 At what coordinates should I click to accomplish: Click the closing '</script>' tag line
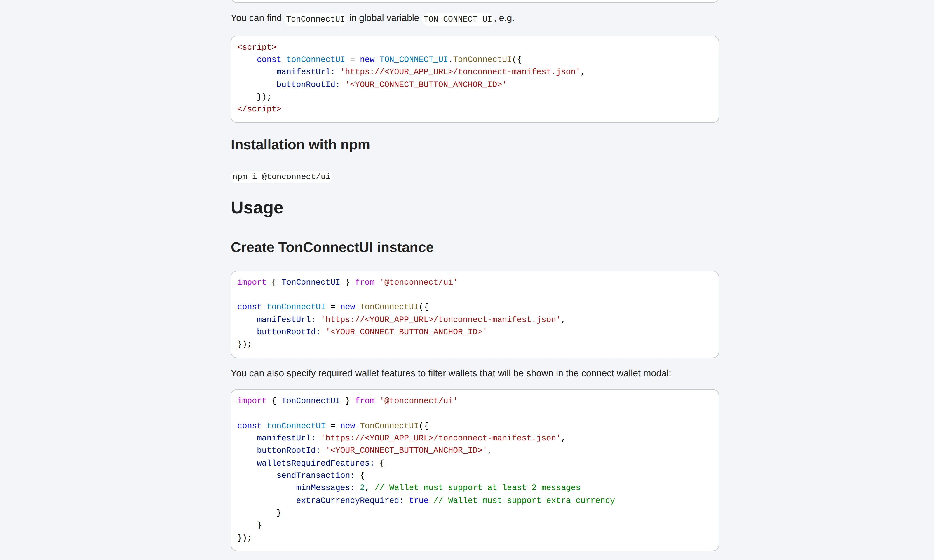[x=259, y=109]
